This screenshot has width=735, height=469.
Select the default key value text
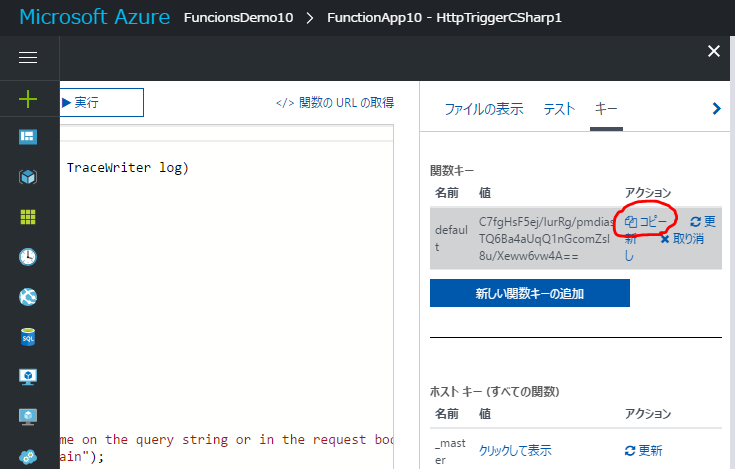(546, 239)
